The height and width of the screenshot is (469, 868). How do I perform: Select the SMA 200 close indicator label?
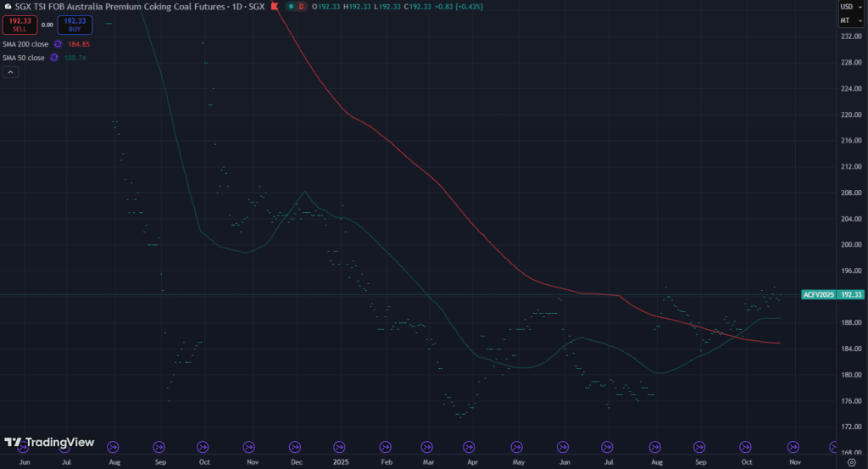point(24,44)
